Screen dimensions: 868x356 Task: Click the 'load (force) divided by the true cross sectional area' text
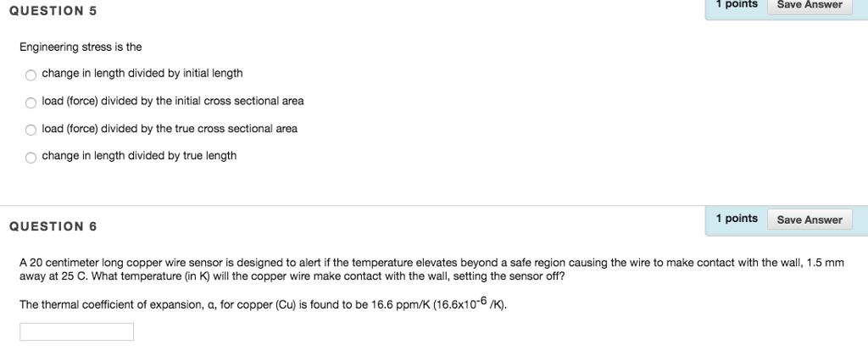click(x=170, y=129)
